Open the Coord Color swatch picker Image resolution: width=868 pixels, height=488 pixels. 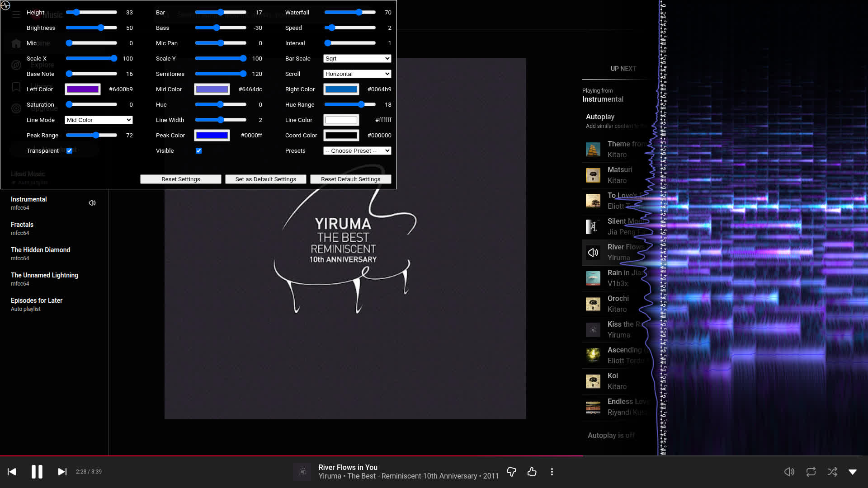coord(341,136)
